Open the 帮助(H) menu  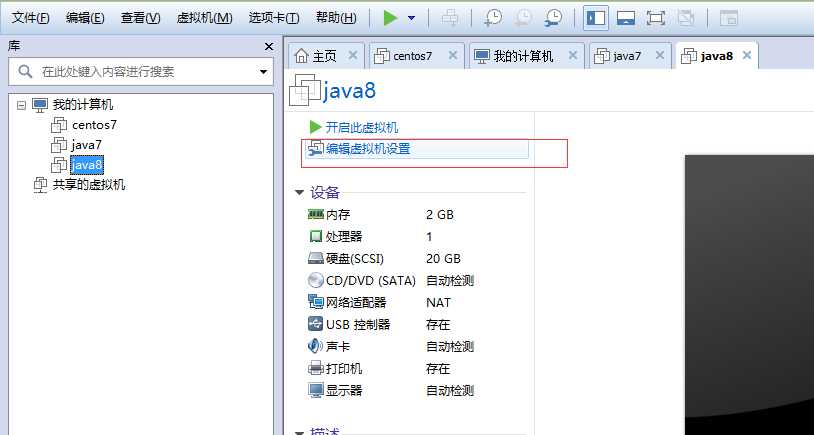pos(336,18)
